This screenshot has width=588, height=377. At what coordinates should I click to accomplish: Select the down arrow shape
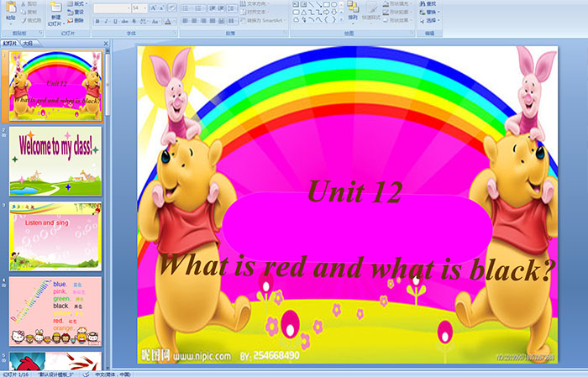pos(333,12)
